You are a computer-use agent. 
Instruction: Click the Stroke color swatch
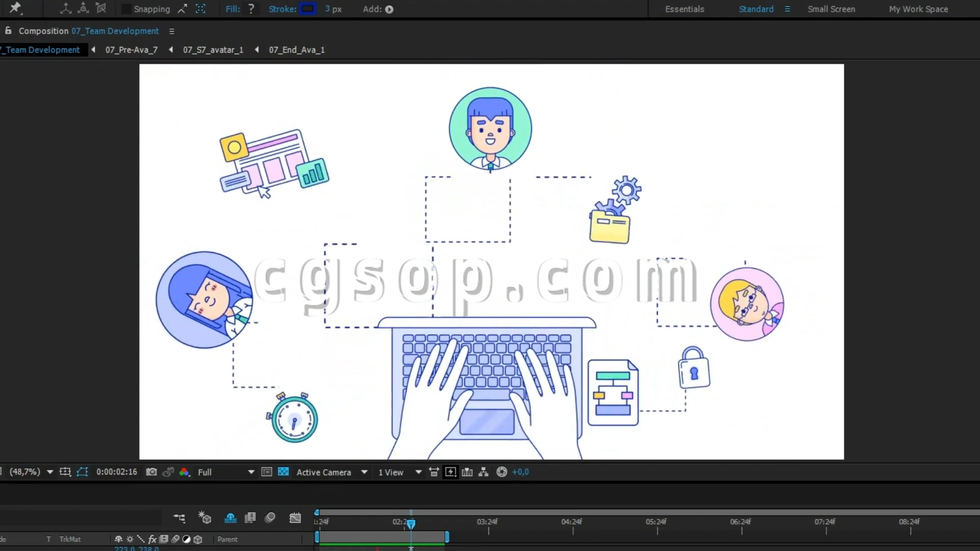click(307, 9)
